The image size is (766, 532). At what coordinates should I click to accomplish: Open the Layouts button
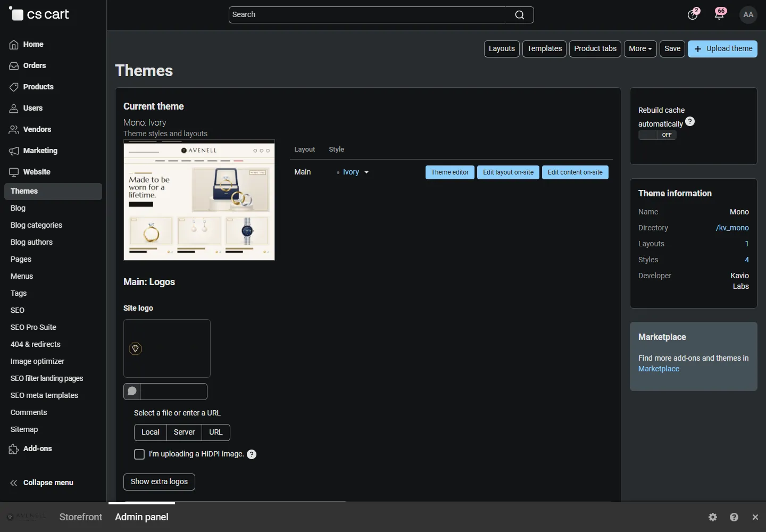[x=502, y=49]
